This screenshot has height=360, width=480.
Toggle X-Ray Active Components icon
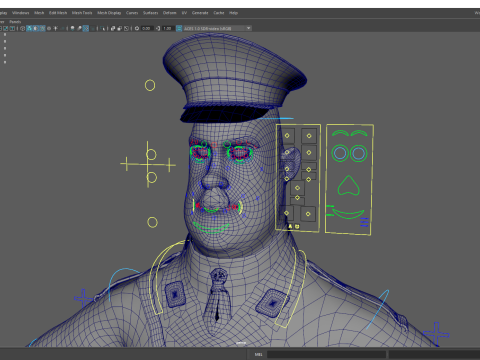(120, 28)
